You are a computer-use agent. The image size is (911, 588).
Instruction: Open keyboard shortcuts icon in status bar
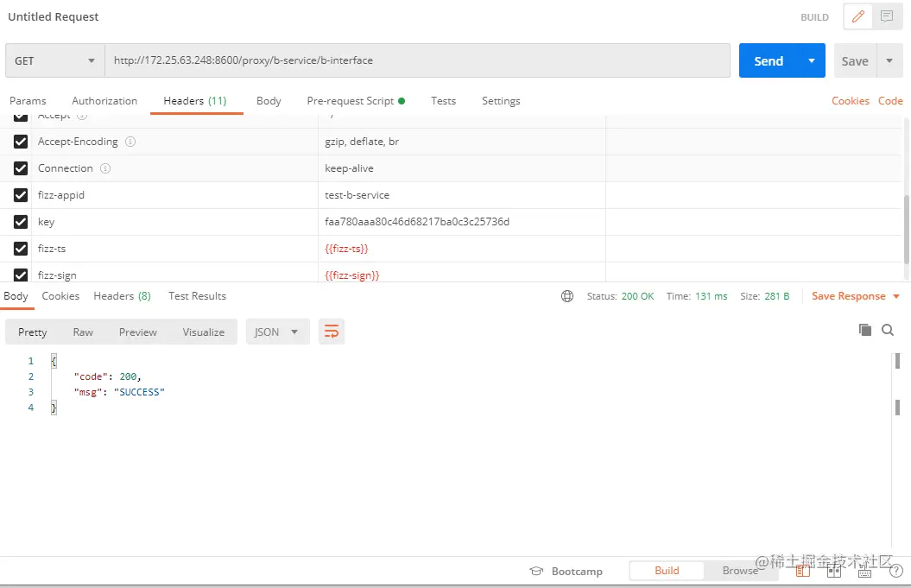click(x=864, y=572)
